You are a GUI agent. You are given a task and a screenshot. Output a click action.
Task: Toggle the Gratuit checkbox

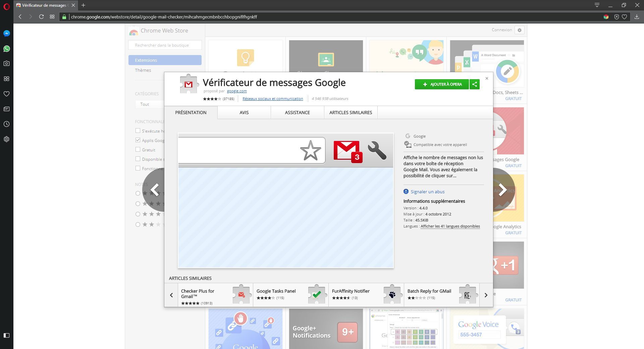[138, 149]
